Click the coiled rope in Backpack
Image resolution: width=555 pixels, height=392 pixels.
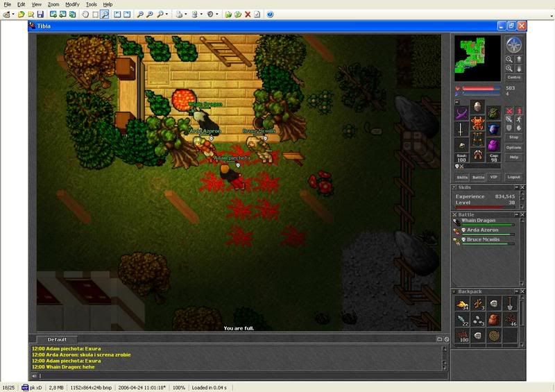pos(494,336)
